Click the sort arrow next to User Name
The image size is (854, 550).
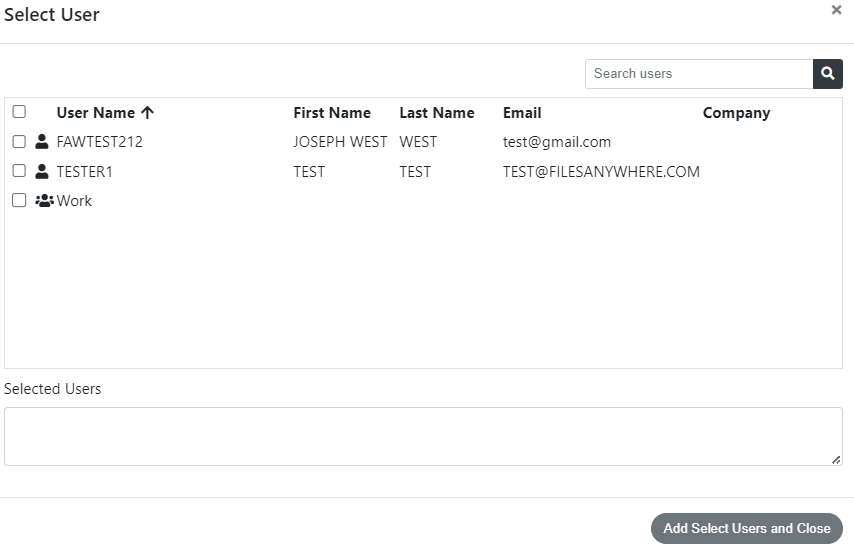[148, 113]
